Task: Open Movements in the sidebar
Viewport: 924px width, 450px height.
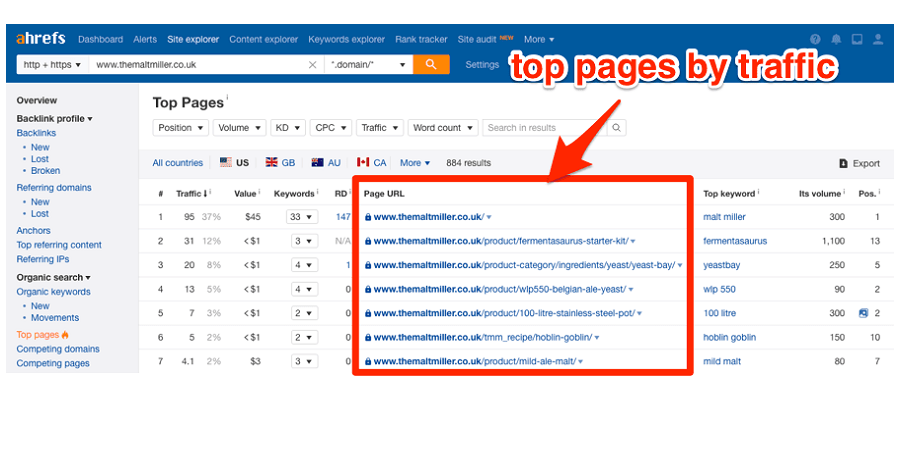Action: pyautogui.click(x=55, y=318)
